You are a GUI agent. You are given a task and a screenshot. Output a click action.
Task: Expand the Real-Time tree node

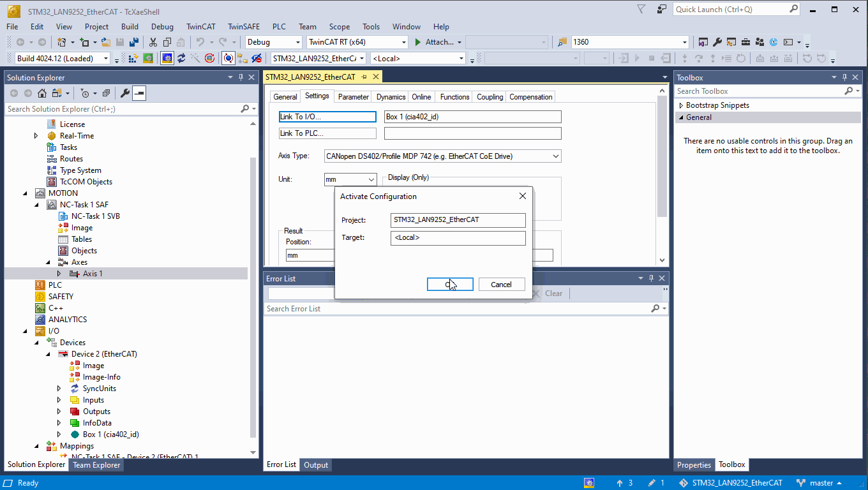pos(36,136)
